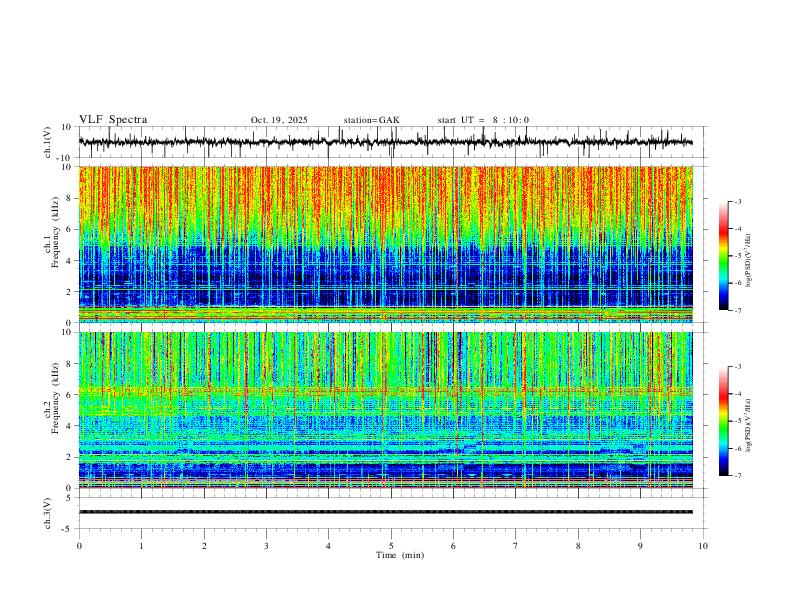Click the 'ch.1(V)' waveform axis label
792x612 pixels.
pyautogui.click(x=48, y=142)
